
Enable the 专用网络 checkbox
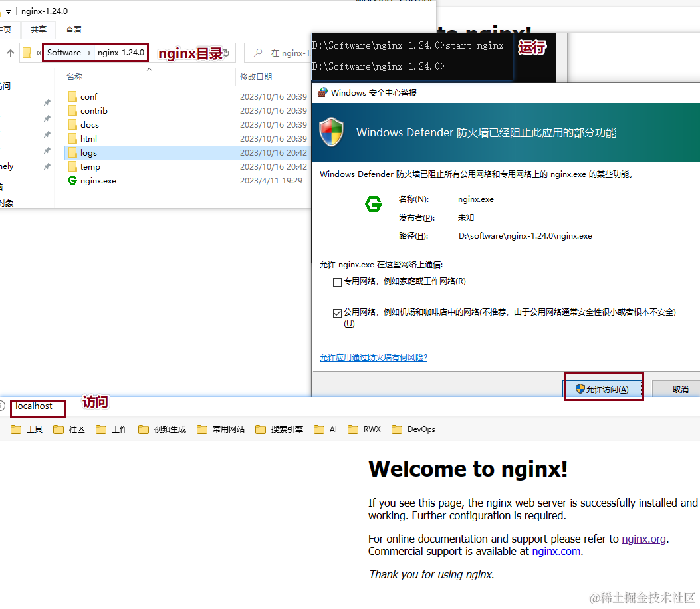coord(337,282)
